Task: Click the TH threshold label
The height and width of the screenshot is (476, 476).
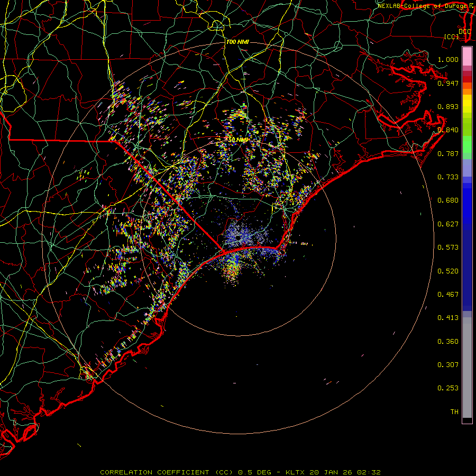Action: [454, 411]
